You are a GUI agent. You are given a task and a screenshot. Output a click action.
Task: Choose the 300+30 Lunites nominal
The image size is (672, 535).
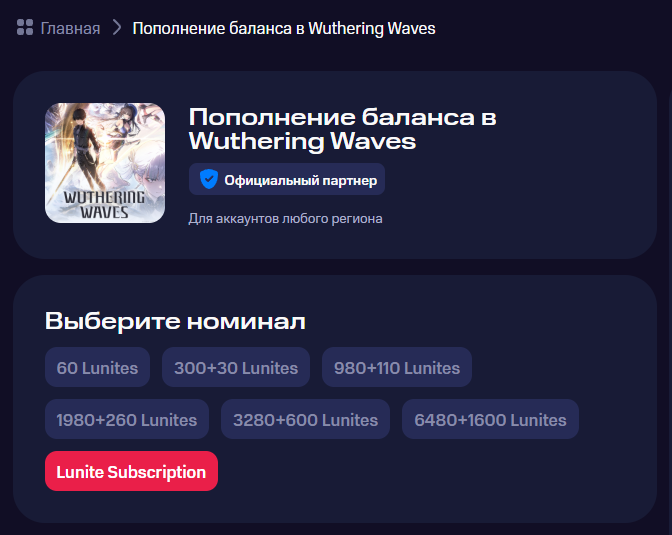[x=236, y=367]
